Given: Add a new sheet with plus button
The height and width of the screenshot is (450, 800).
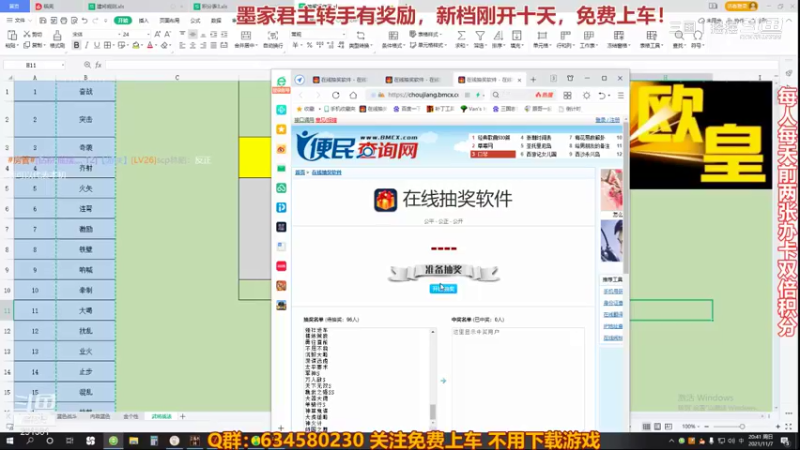Looking at the screenshot, I should click(x=183, y=416).
